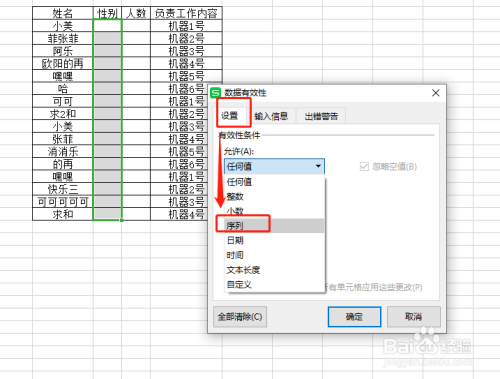The width and height of the screenshot is (500, 379).
Task: Click the cell containing 哈
Action: pos(63,89)
